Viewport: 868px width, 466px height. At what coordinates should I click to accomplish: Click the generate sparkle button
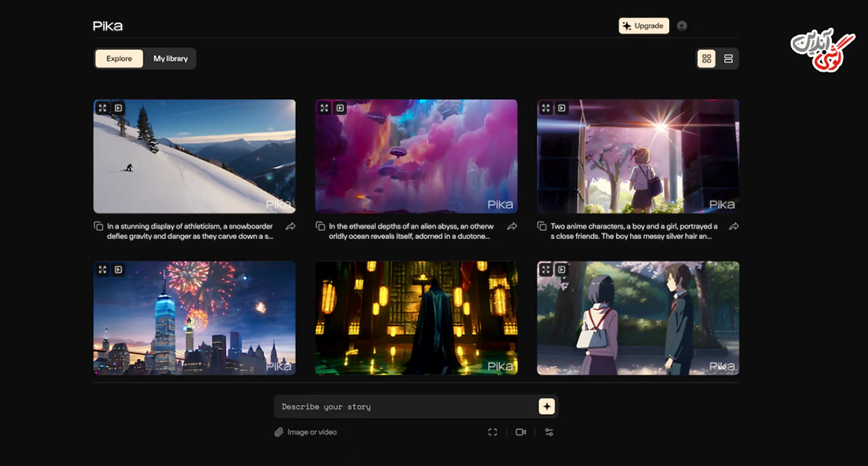(547, 407)
